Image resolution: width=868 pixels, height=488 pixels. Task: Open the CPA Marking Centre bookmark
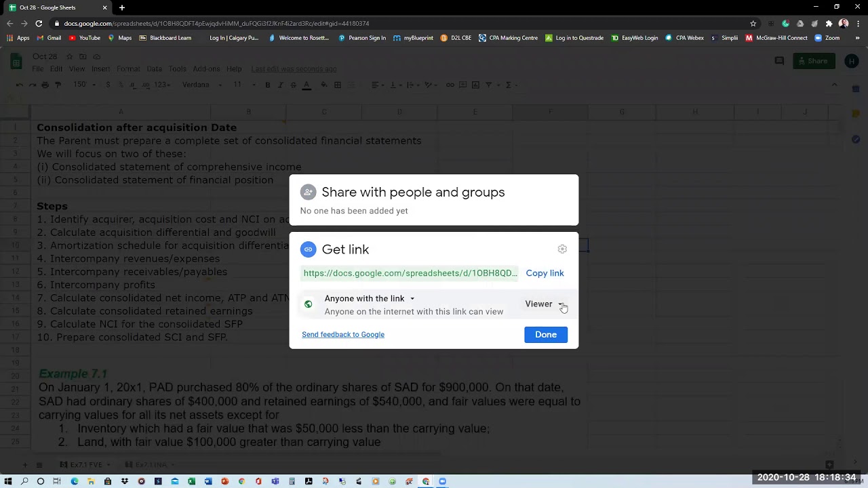[x=509, y=38]
